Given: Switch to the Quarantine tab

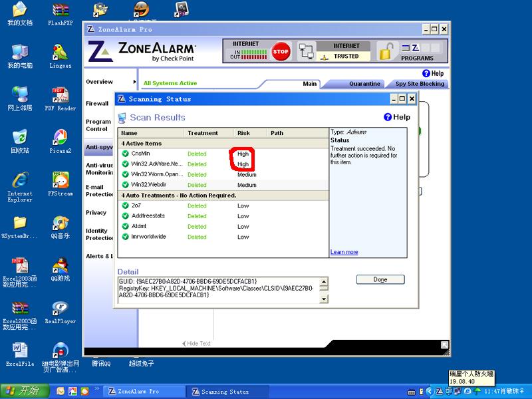Looking at the screenshot, I should (364, 84).
